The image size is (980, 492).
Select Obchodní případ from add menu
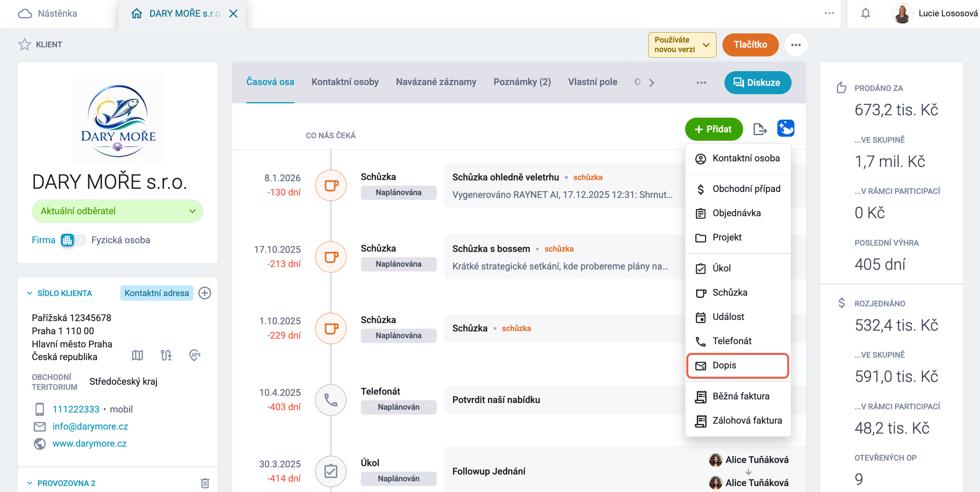coord(738,189)
